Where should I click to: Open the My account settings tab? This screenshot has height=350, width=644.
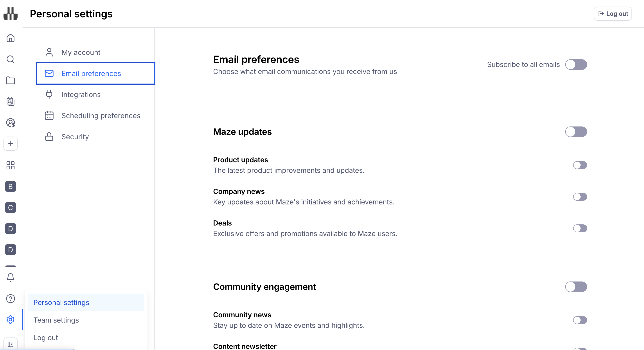click(x=81, y=52)
